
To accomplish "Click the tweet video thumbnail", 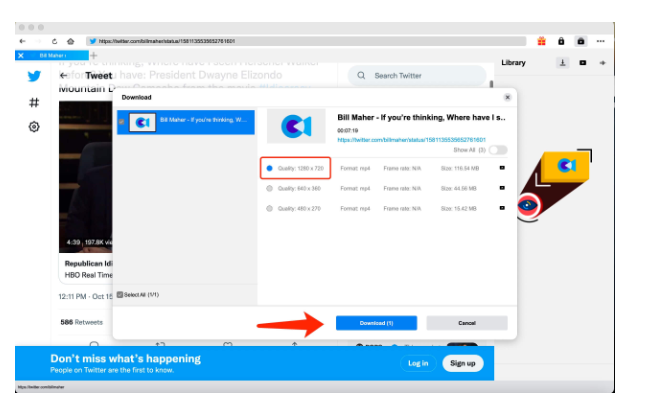I will pos(86,177).
